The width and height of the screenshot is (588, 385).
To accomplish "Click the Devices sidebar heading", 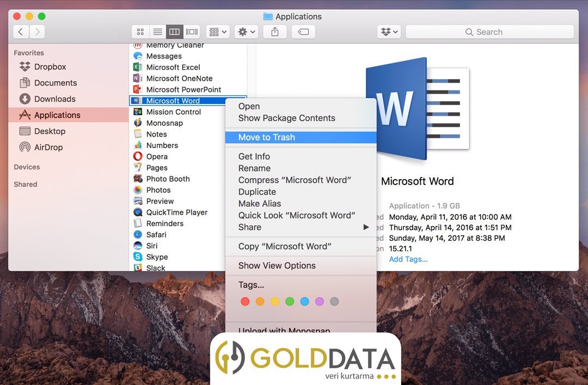I will point(27,167).
